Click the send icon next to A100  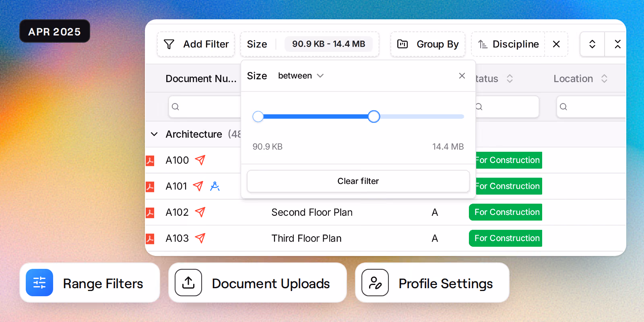pyautogui.click(x=200, y=160)
